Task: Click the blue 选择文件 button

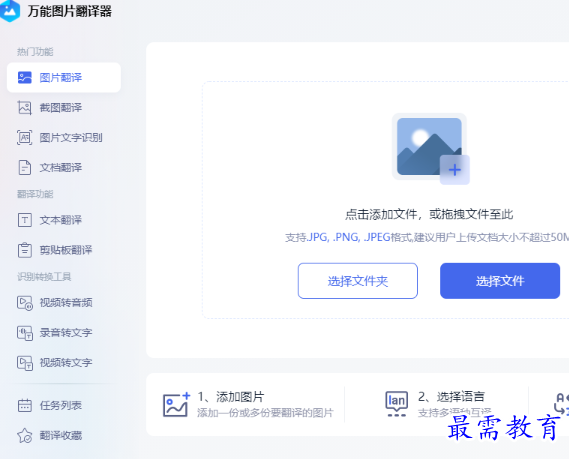Action: [x=500, y=281]
